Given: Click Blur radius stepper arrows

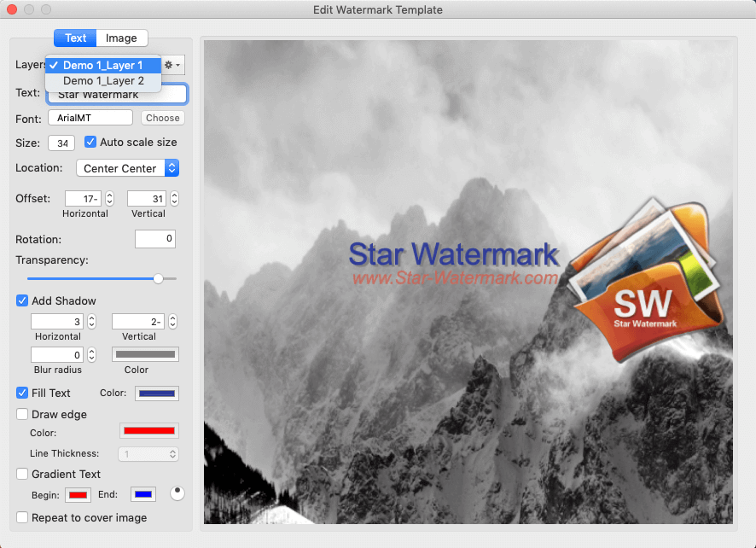Looking at the screenshot, I should coord(91,355).
